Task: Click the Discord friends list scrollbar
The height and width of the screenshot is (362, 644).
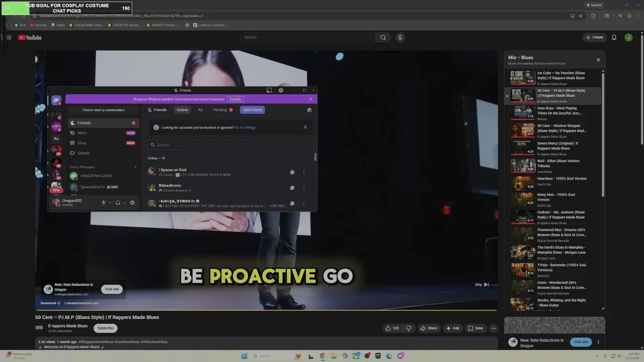Action: tap(315, 157)
